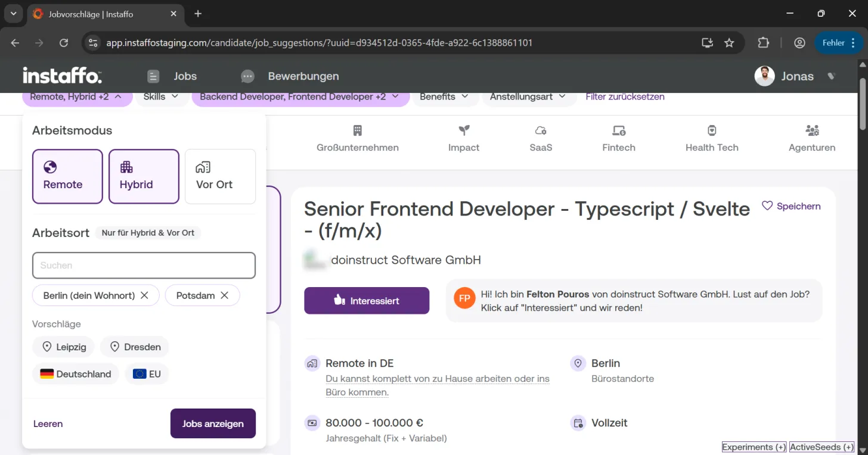Click the icon right of Jonas
Image resolution: width=868 pixels, height=455 pixels.
click(x=832, y=76)
